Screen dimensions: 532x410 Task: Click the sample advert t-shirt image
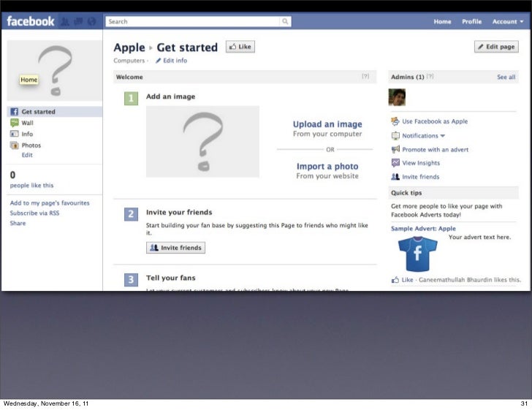click(x=418, y=254)
